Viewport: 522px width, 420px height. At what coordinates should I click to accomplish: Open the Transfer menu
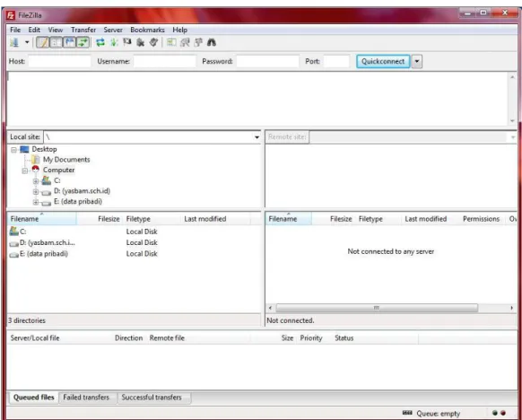pyautogui.click(x=83, y=30)
